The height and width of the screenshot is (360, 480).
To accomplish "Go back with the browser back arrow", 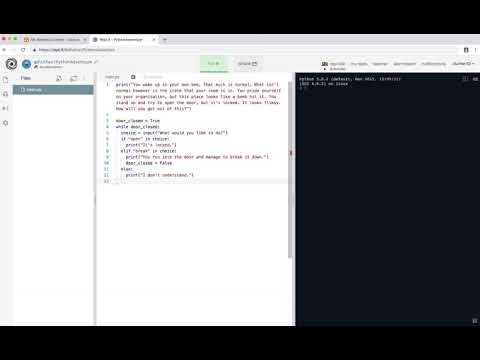I will pos(4,50).
